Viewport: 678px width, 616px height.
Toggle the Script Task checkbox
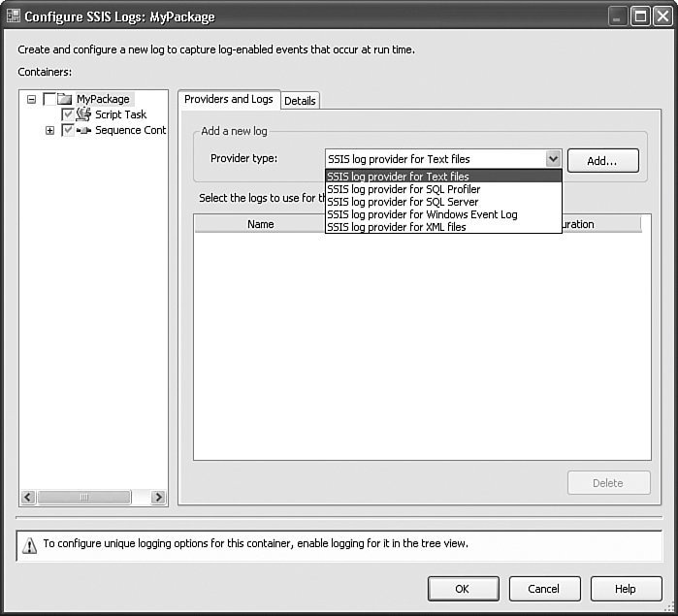click(x=68, y=114)
